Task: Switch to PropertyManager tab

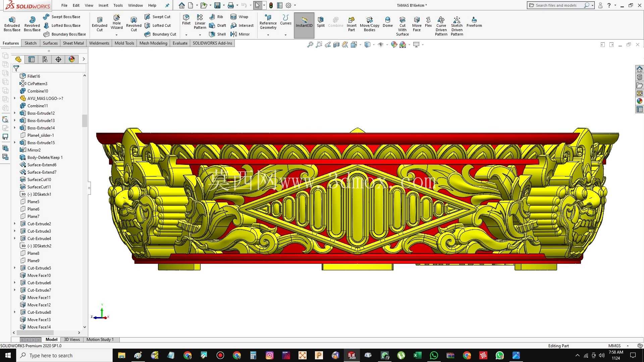Action: (x=32, y=59)
